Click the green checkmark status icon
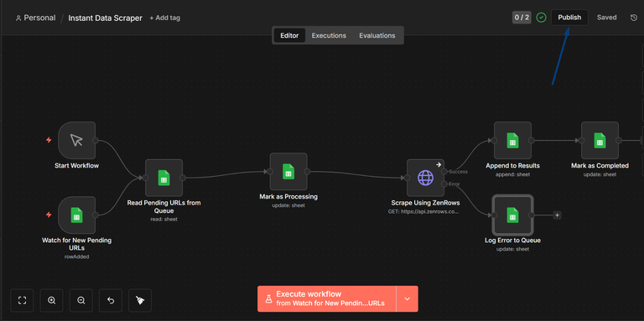The image size is (644, 321). click(542, 18)
